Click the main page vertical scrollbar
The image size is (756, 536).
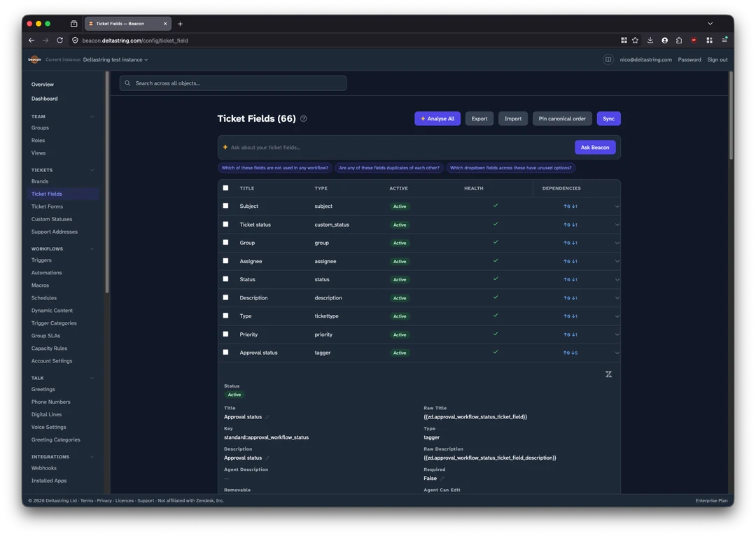point(731,115)
